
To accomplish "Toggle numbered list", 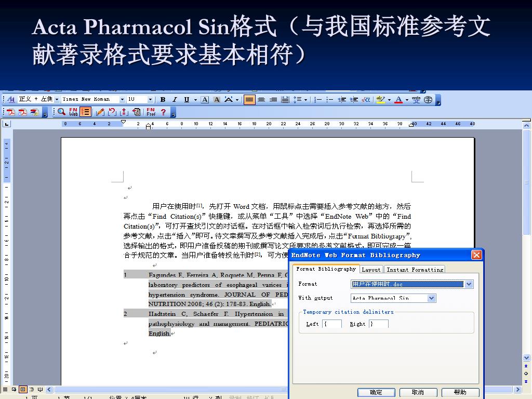I will [x=317, y=99].
